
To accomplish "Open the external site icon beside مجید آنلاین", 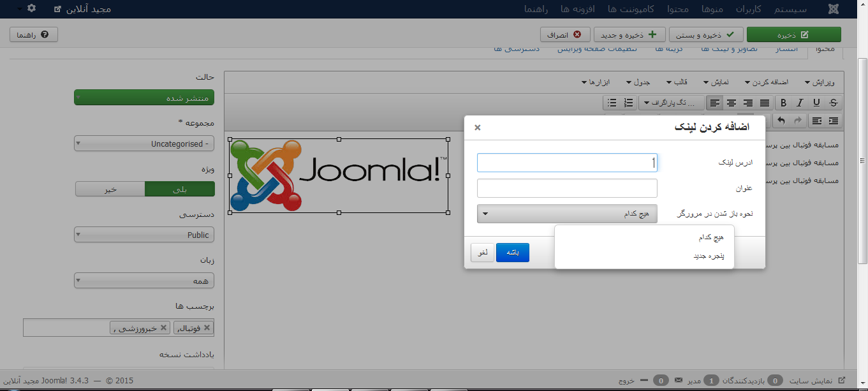I will 58,9.
